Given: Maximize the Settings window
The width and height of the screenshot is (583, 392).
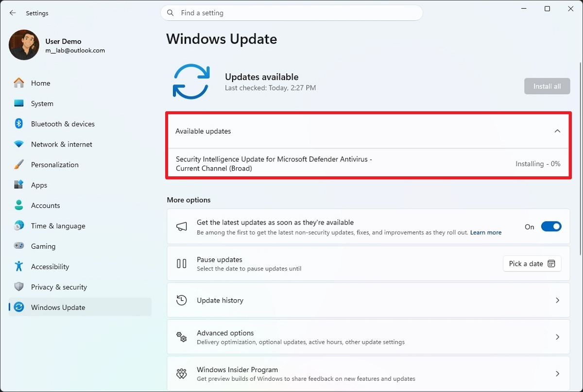Looking at the screenshot, I should tap(547, 9).
